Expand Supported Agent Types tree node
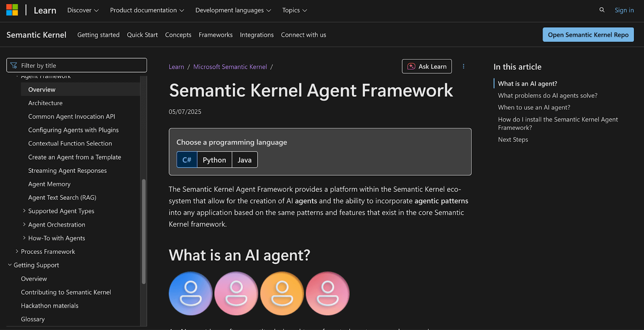644x330 pixels. tap(24, 211)
